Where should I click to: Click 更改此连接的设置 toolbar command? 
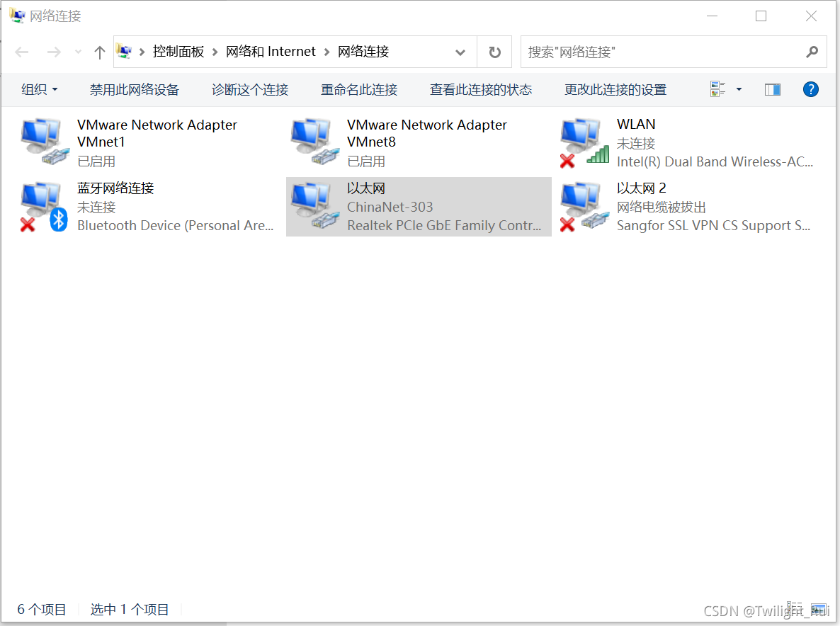[x=615, y=89]
